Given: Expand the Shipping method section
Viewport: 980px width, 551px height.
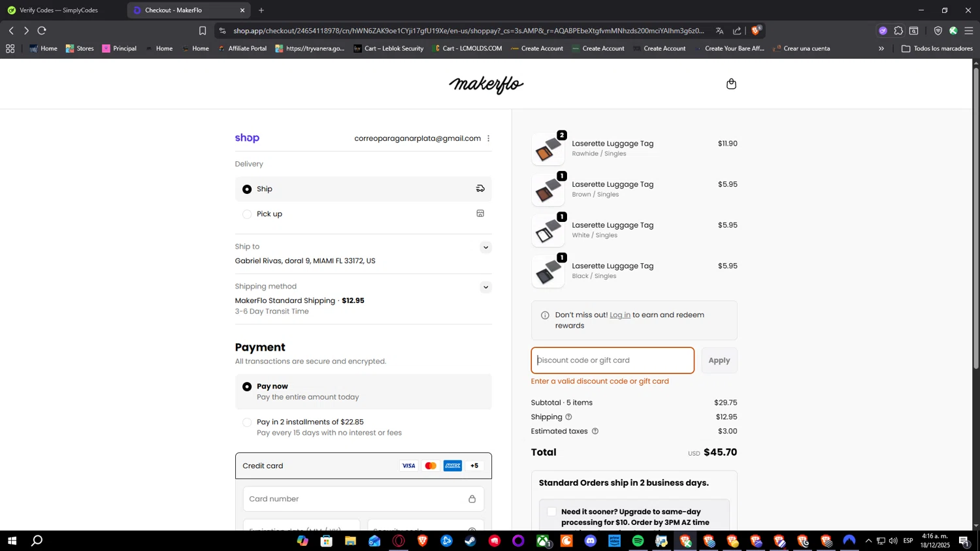Looking at the screenshot, I should [485, 287].
